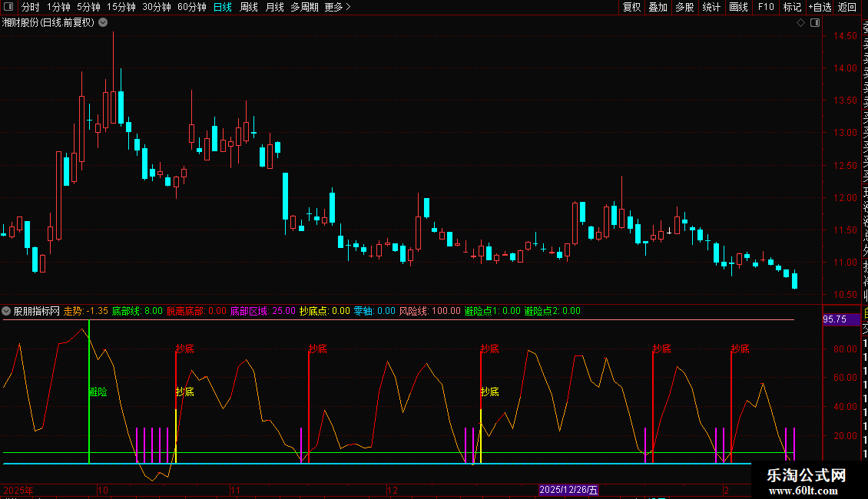Open the 多股 multi-stock view
Viewport: 868px width, 499px height.
(684, 7)
